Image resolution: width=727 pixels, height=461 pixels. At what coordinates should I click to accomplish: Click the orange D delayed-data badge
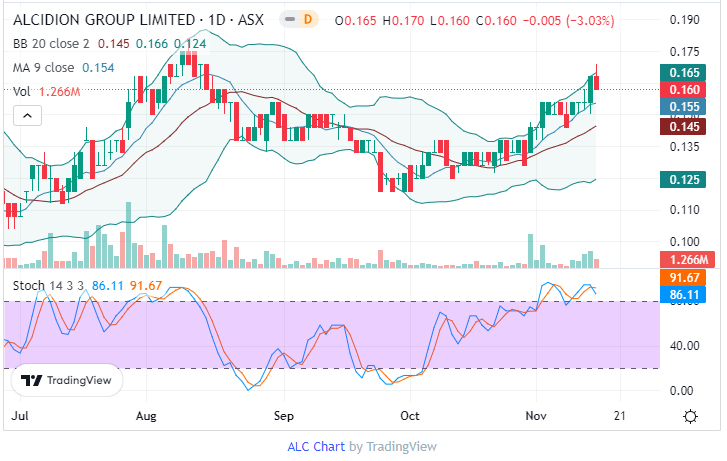click(x=307, y=21)
